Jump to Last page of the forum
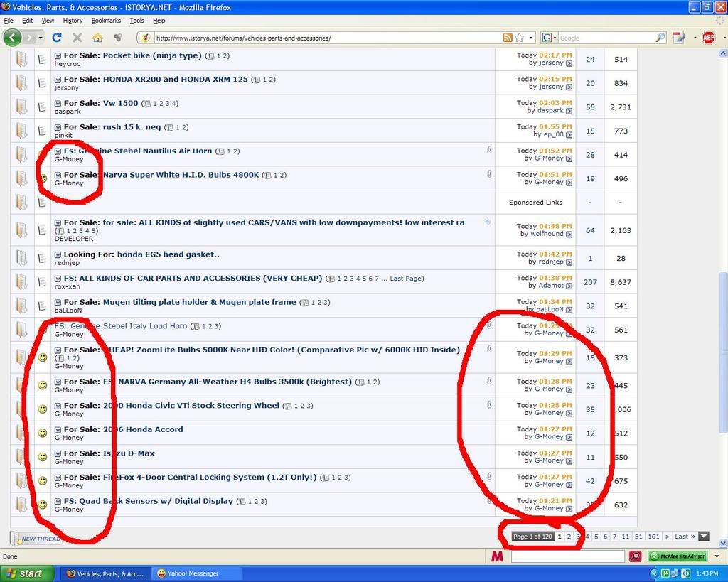 (x=685, y=537)
